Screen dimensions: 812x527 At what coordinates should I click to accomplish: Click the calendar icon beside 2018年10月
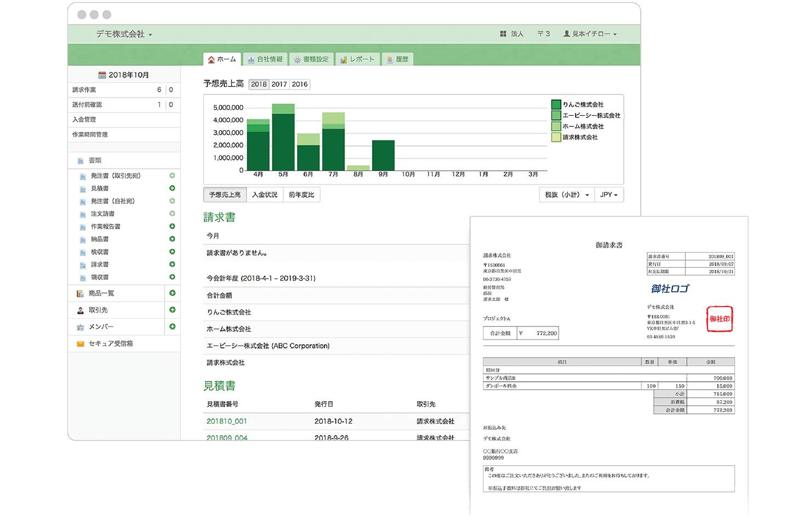[102, 75]
